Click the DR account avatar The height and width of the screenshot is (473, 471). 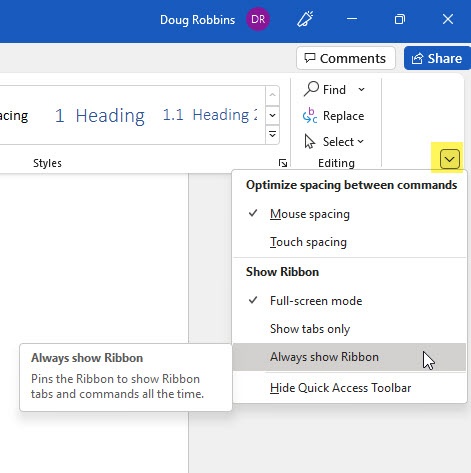(x=258, y=19)
